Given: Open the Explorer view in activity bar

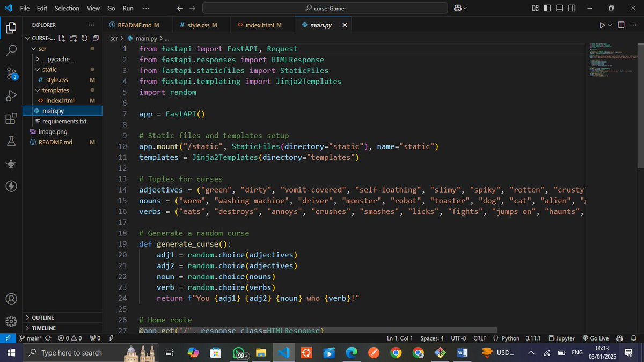Looking at the screenshot, I should click(x=11, y=28).
